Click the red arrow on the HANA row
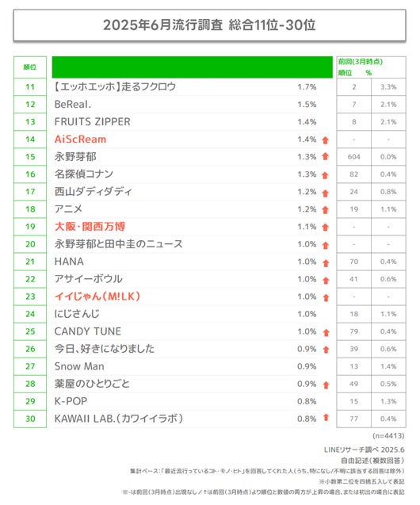The height and width of the screenshot is (505, 420). click(x=326, y=263)
